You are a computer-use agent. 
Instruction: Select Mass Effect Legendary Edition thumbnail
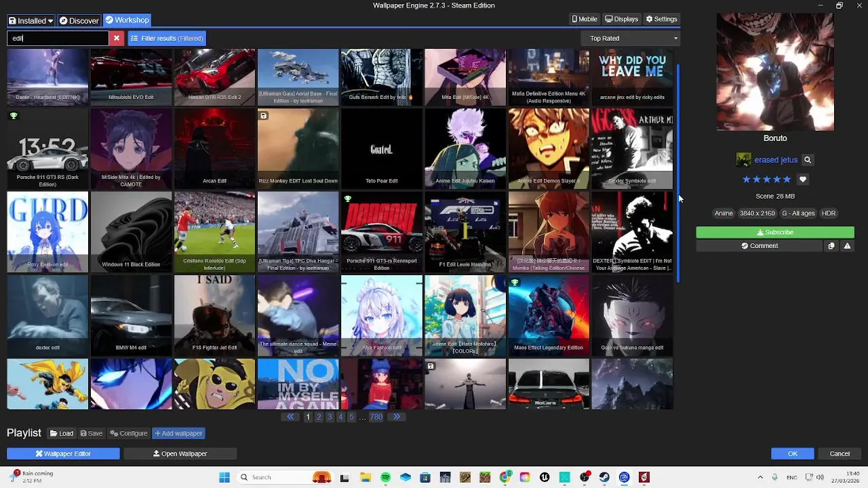coord(549,315)
